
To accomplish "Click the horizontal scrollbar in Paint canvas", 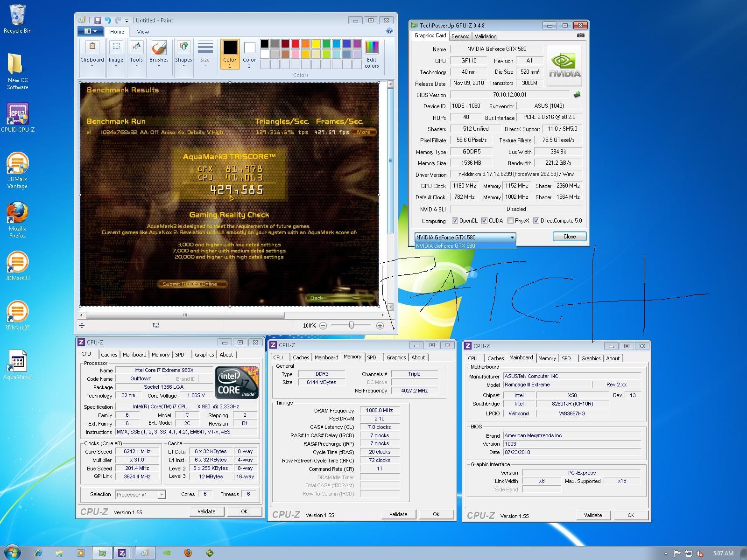I will (x=185, y=315).
